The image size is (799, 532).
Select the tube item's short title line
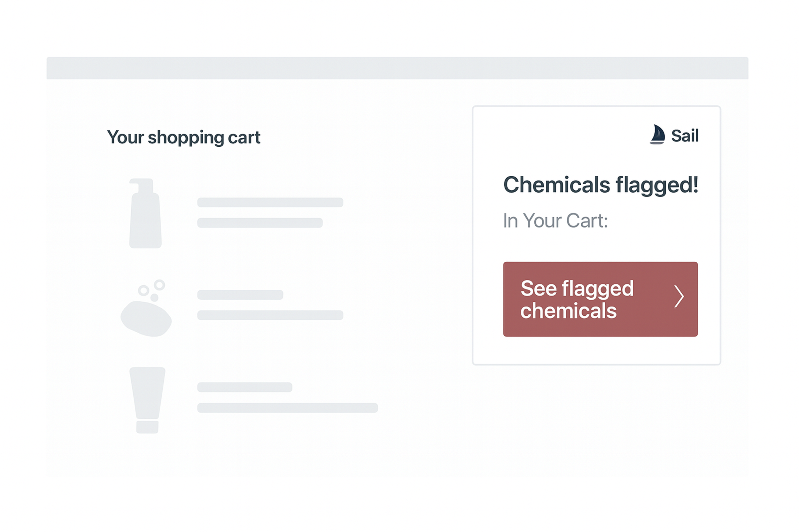(244, 387)
